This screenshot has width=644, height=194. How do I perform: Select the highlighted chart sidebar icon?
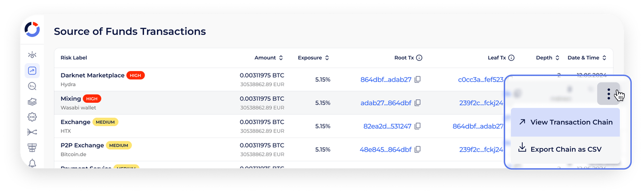click(32, 71)
